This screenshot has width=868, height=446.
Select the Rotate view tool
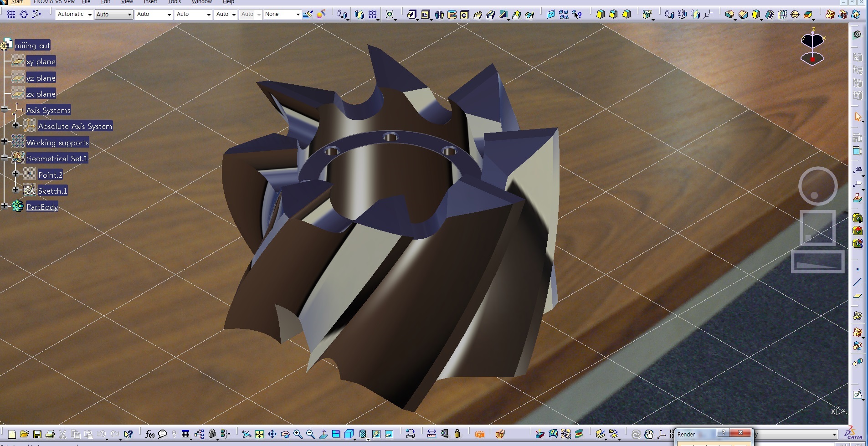pyautogui.click(x=285, y=434)
